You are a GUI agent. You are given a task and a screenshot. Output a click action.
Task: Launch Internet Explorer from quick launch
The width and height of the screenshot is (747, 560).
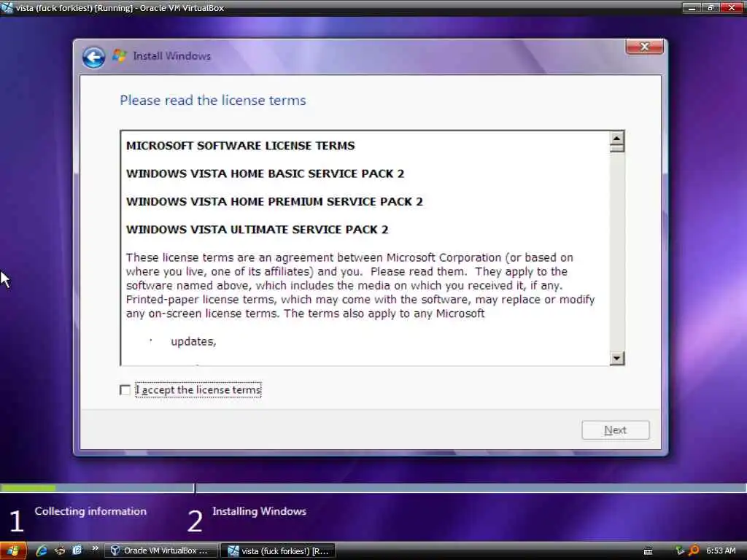[42, 551]
